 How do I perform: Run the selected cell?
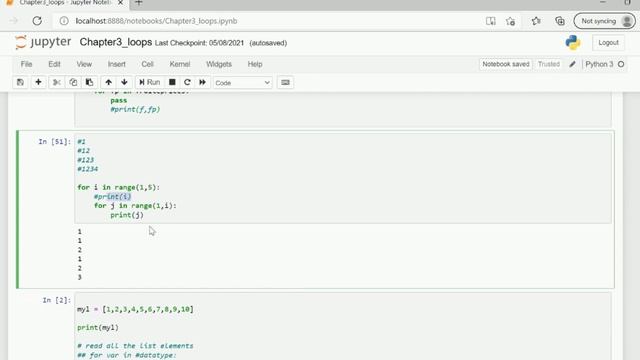point(149,82)
